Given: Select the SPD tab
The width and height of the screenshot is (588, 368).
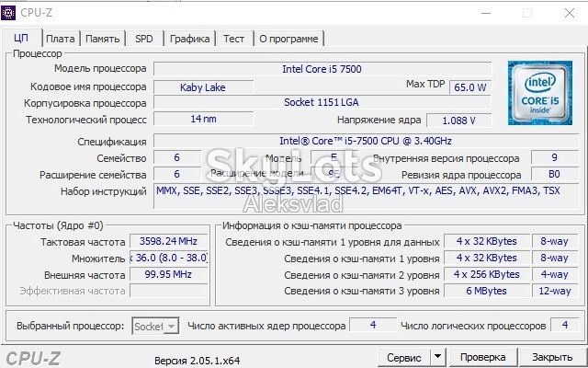Looking at the screenshot, I should (x=144, y=39).
